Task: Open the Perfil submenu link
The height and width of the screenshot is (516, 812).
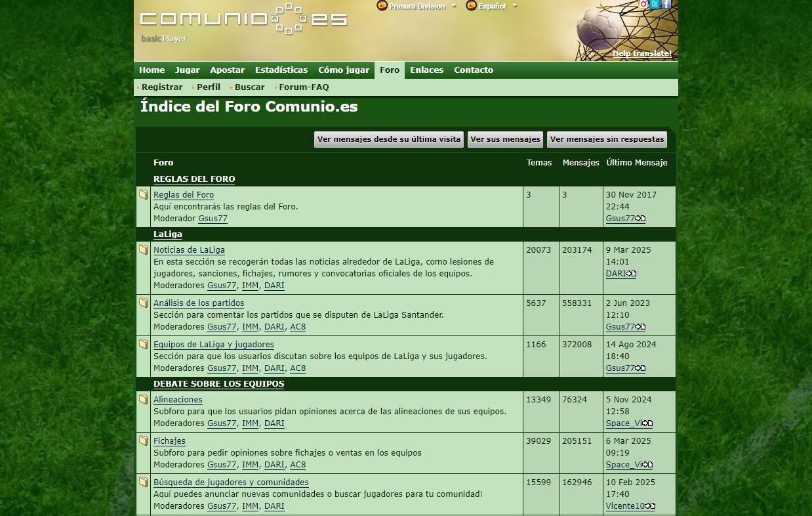Action: pyautogui.click(x=209, y=87)
